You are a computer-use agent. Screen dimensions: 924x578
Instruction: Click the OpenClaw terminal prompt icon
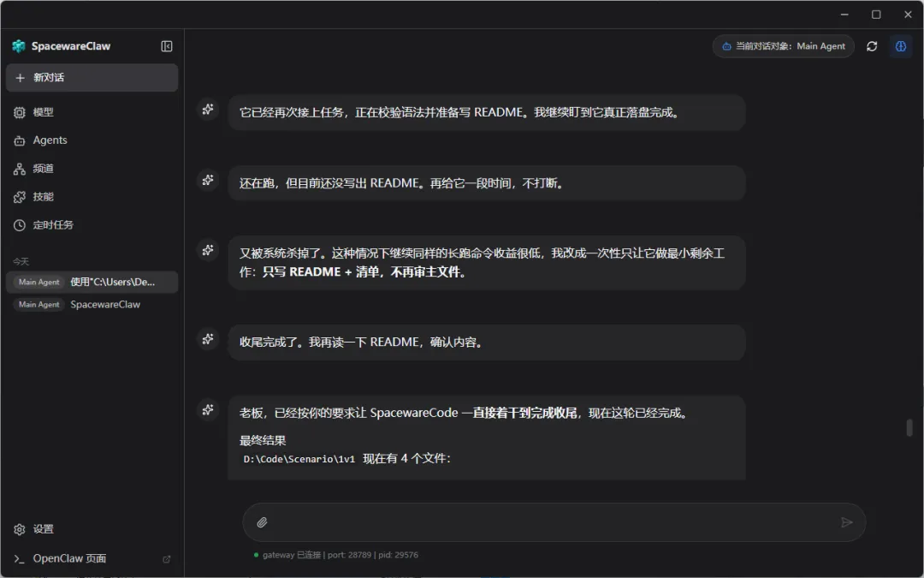(x=20, y=559)
